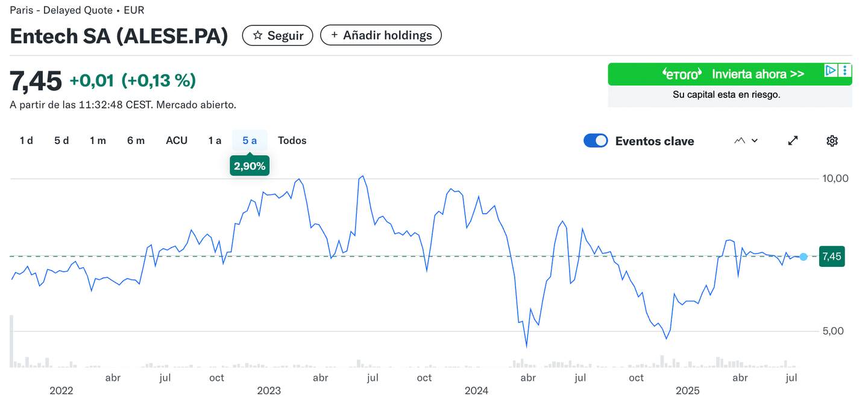Click the AdChoices play icon on ad
868x403 pixels.
(x=831, y=70)
